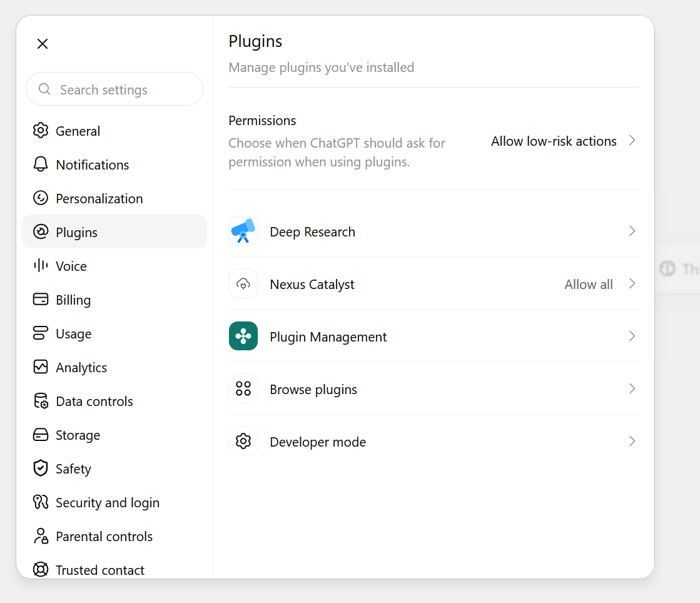Click the Deep Research telescope icon
This screenshot has height=603, width=700.
point(243,231)
